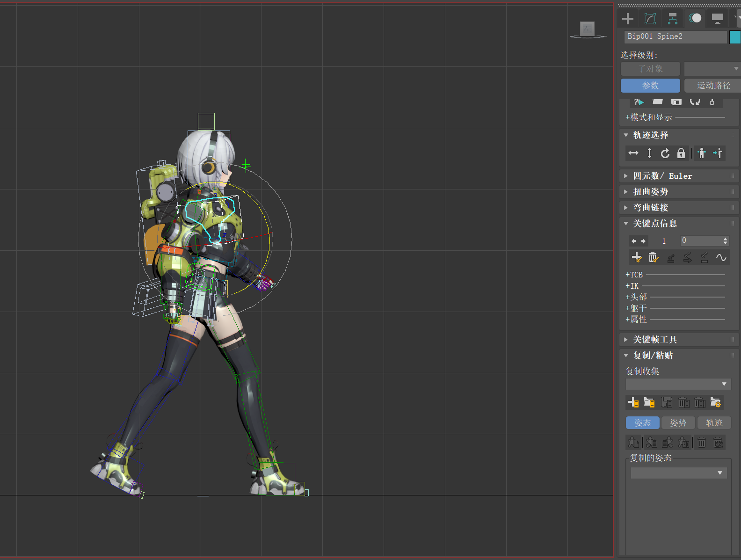Open the Display command panel tab
Screen dimensions: 741x560
718,19
